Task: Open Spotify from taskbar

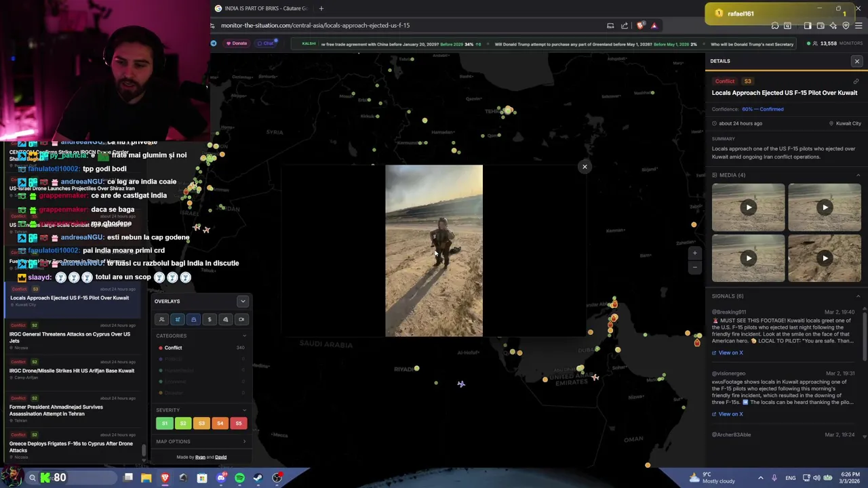Action: pos(239,478)
